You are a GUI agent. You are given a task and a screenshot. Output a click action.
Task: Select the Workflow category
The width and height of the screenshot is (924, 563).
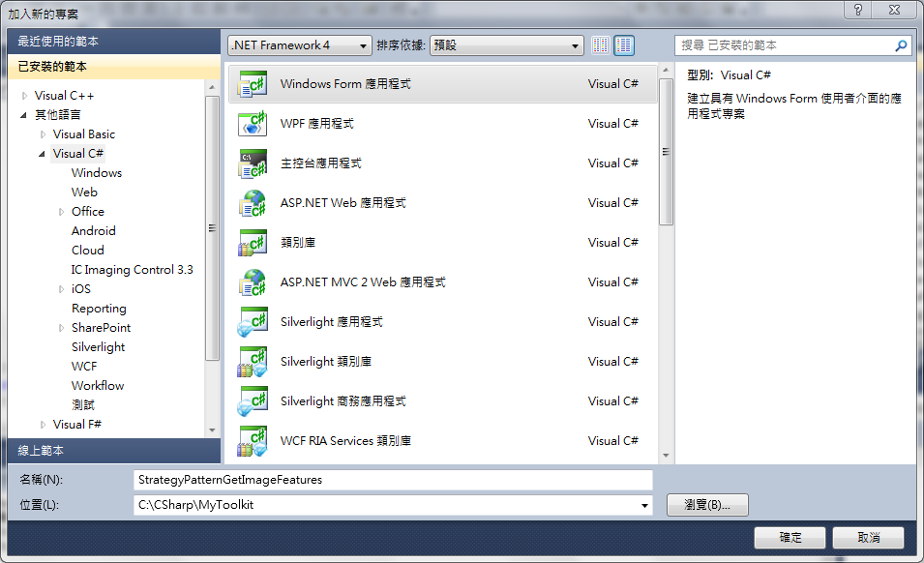(98, 386)
